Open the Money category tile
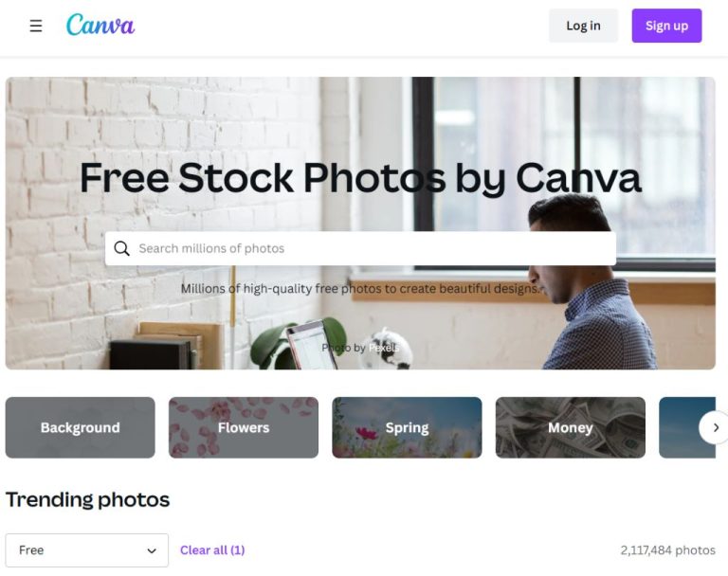The image size is (728, 576). [x=571, y=427]
